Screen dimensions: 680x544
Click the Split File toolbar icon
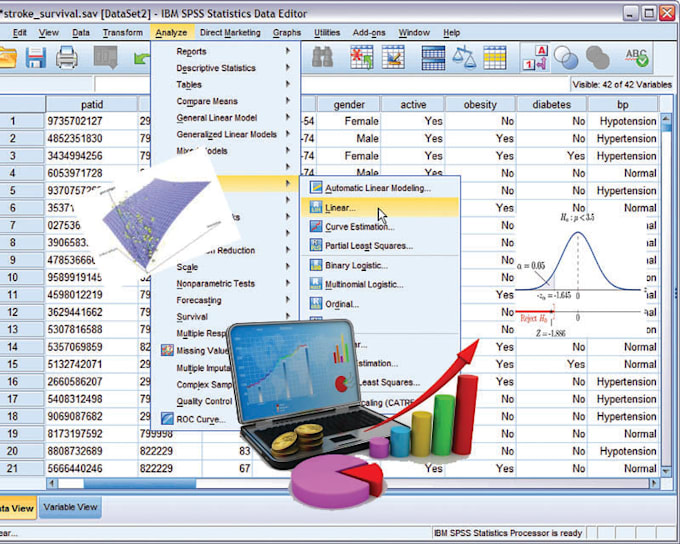[433, 58]
